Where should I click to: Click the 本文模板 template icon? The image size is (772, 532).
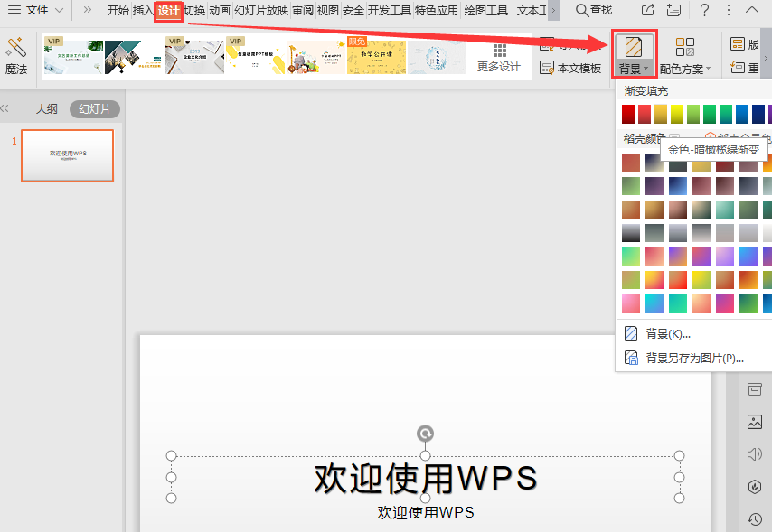coord(547,68)
